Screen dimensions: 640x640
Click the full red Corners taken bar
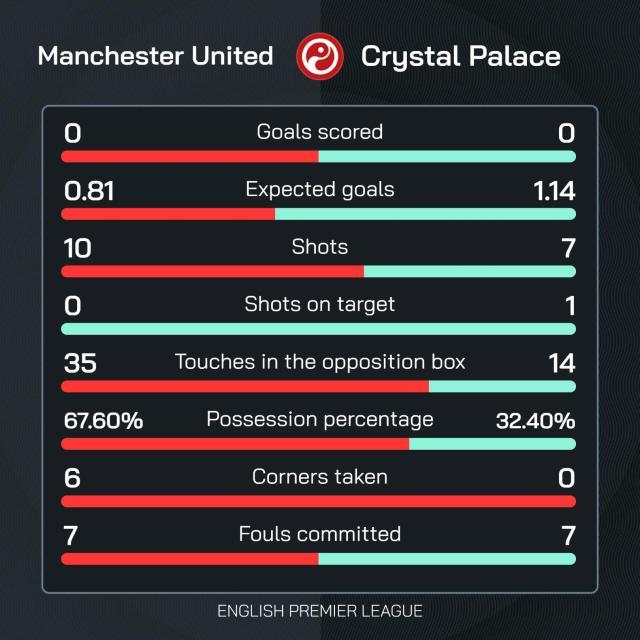pyautogui.click(x=320, y=501)
